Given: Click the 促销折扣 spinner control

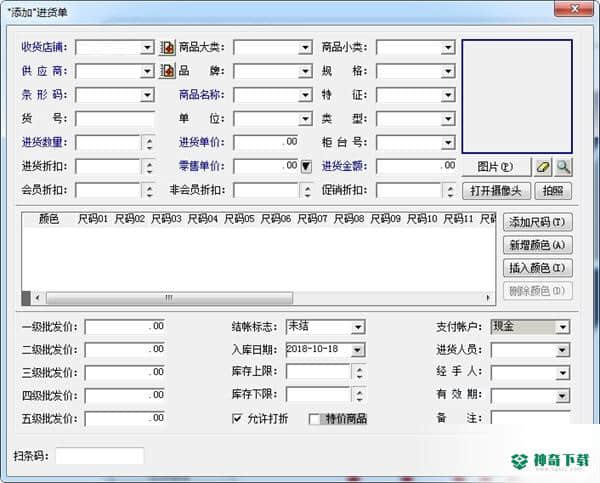Looking at the screenshot, I should coord(450,191).
